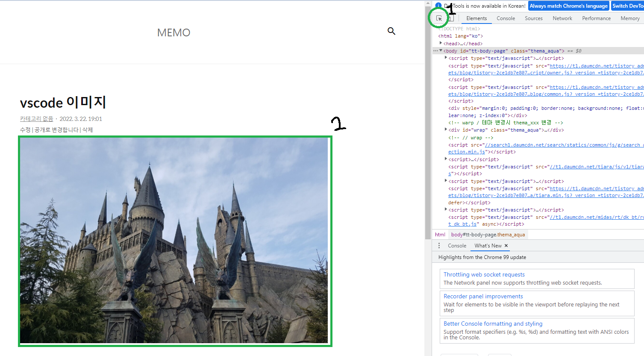Open the Sources tab

tap(534, 18)
